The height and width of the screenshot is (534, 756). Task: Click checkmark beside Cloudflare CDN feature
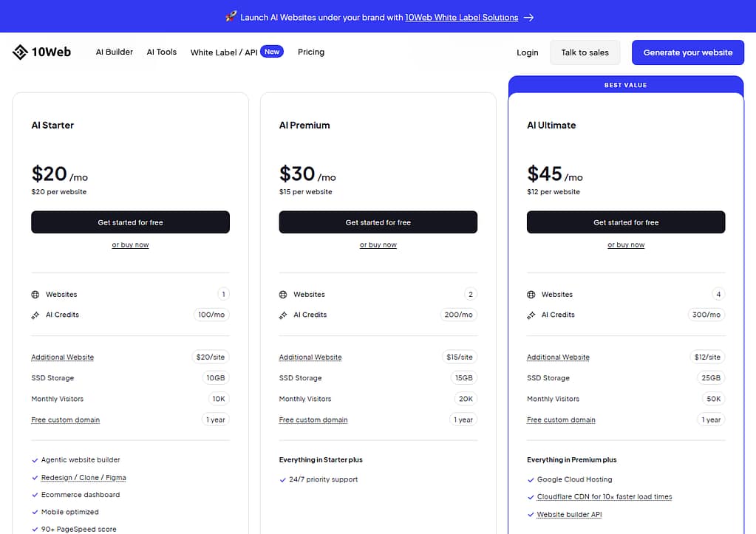531,497
